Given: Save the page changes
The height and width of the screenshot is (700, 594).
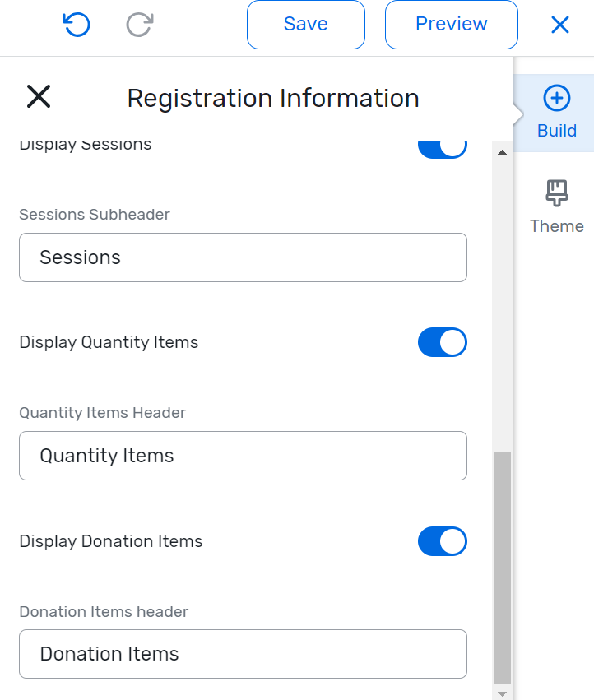Looking at the screenshot, I should (x=305, y=25).
